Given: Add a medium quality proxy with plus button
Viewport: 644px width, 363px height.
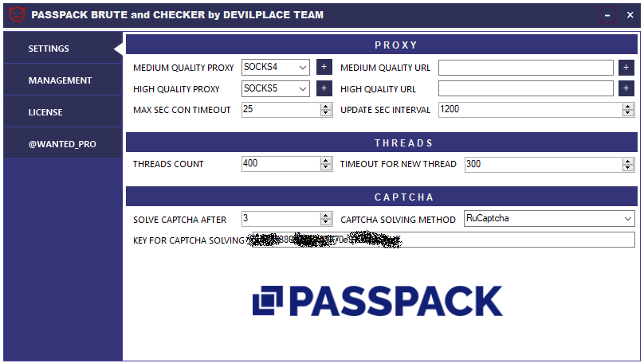Looking at the screenshot, I should (324, 67).
